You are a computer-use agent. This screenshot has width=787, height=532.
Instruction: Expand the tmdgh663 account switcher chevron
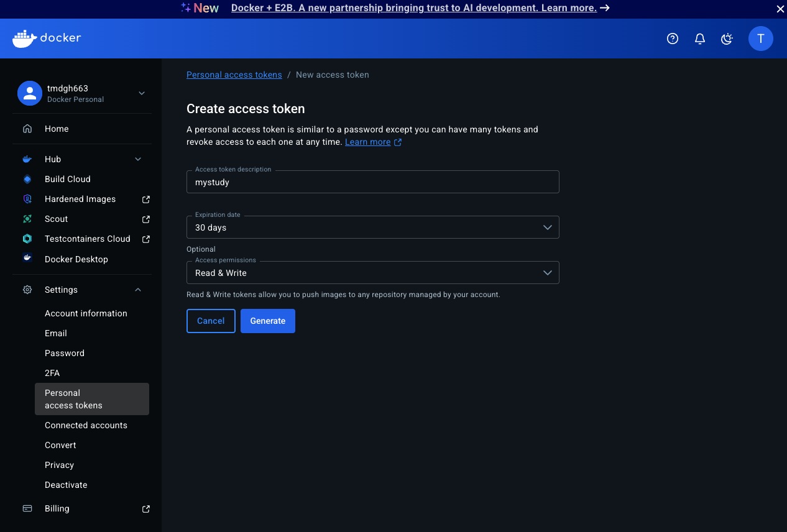pos(142,93)
